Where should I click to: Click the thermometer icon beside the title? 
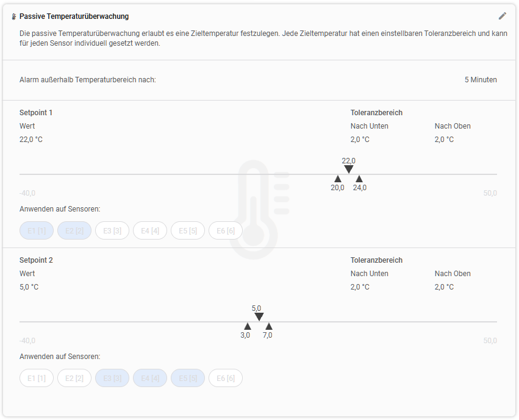[14, 16]
